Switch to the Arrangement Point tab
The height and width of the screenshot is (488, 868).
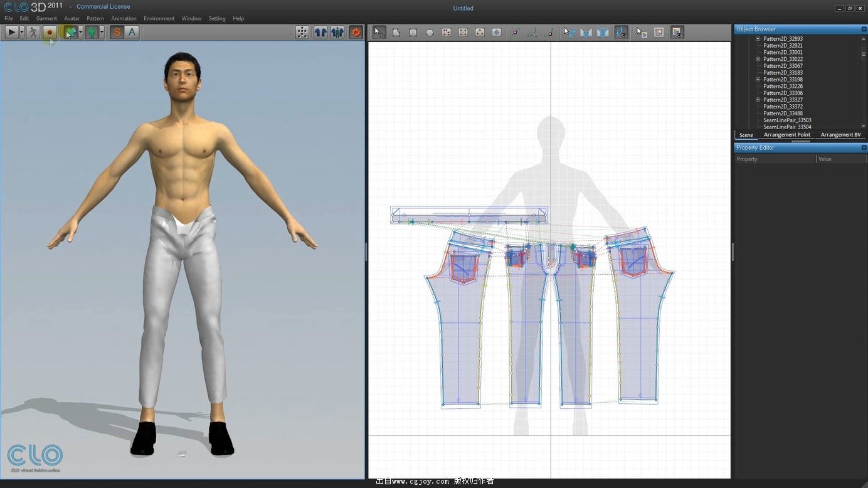(787, 135)
